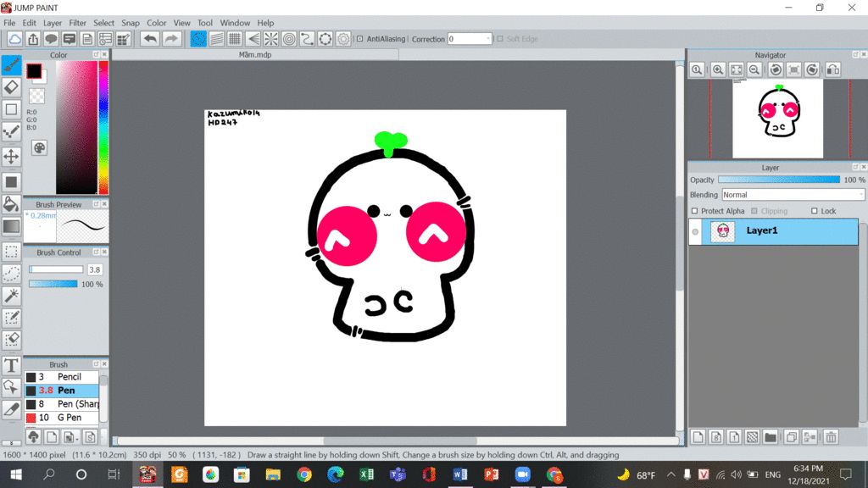Open Excel from the taskbar
The image size is (868, 488).
tap(366, 474)
